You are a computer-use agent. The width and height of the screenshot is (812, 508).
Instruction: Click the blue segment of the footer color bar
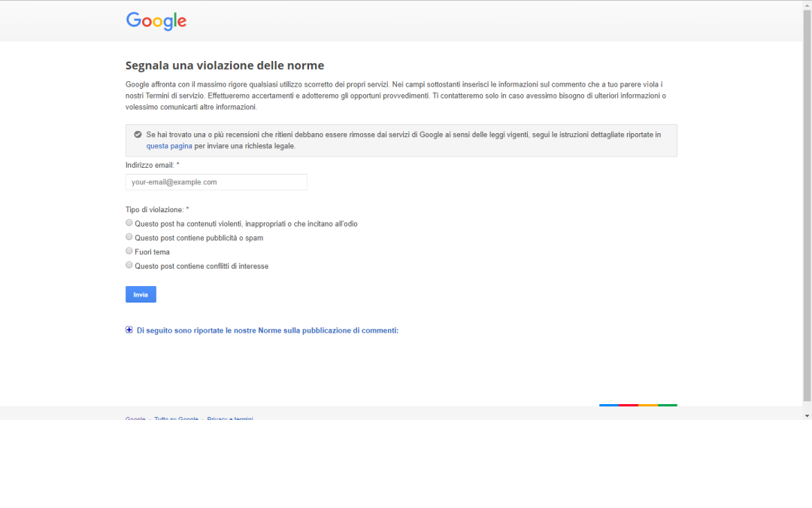[608, 405]
